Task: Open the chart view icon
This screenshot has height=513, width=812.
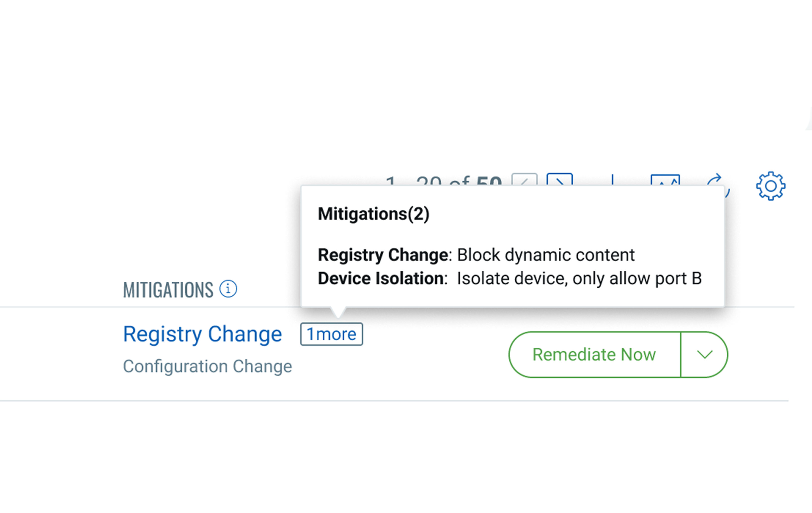Action: pyautogui.click(x=665, y=180)
